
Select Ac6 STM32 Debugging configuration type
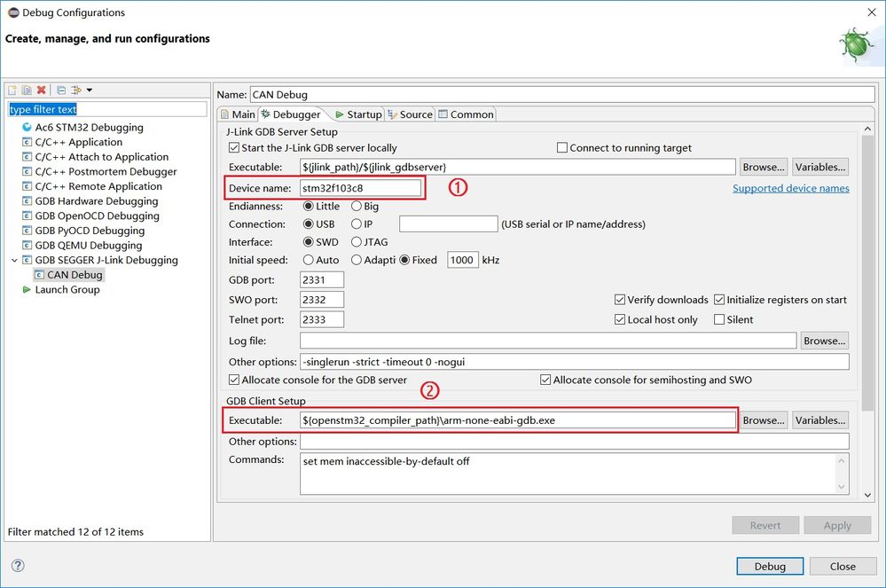click(89, 127)
